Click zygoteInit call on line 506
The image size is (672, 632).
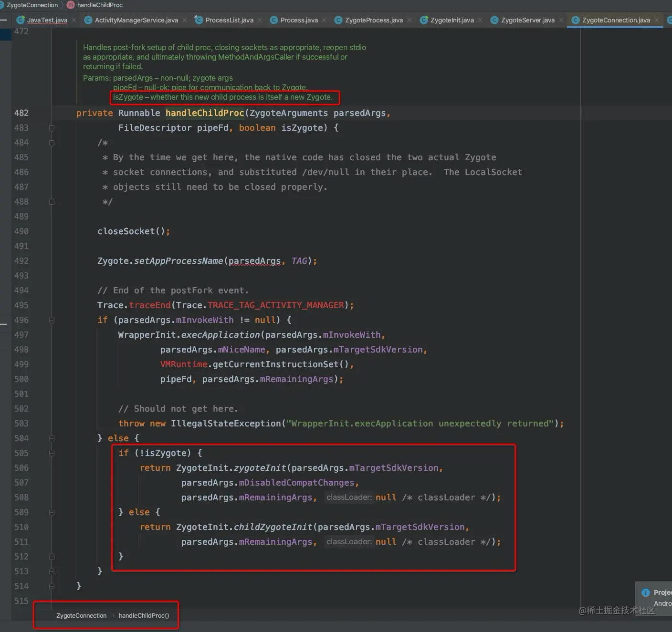[x=260, y=468]
